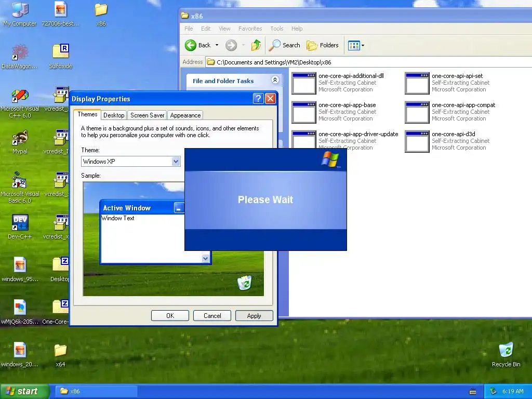Open Edit menu in x86 window
Image resolution: width=532 pixels, height=399 pixels.
[206, 29]
